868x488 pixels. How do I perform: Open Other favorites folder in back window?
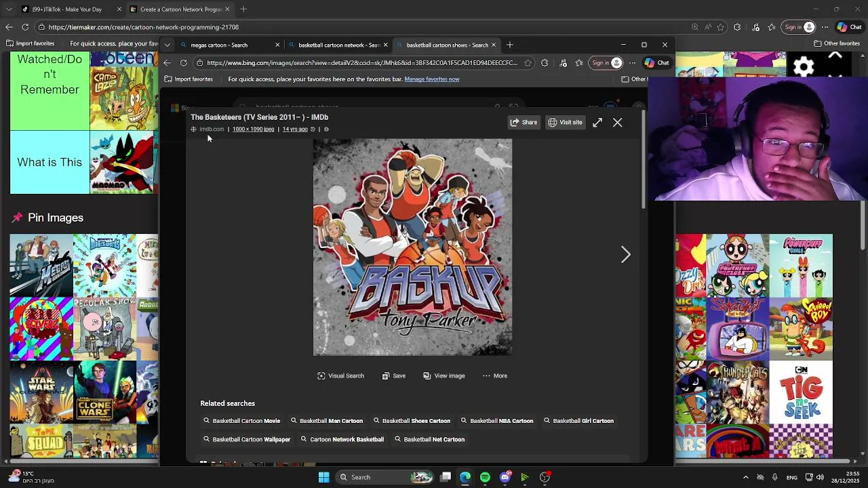836,43
